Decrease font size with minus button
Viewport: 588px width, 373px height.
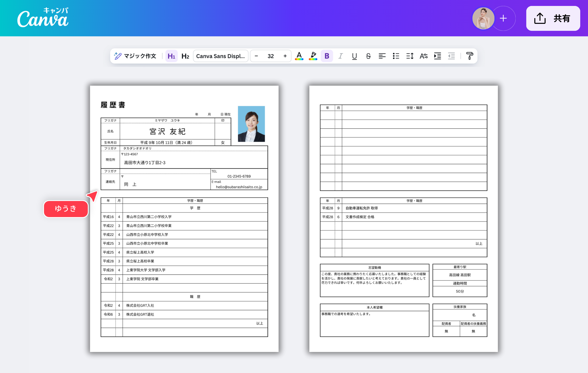click(x=256, y=56)
